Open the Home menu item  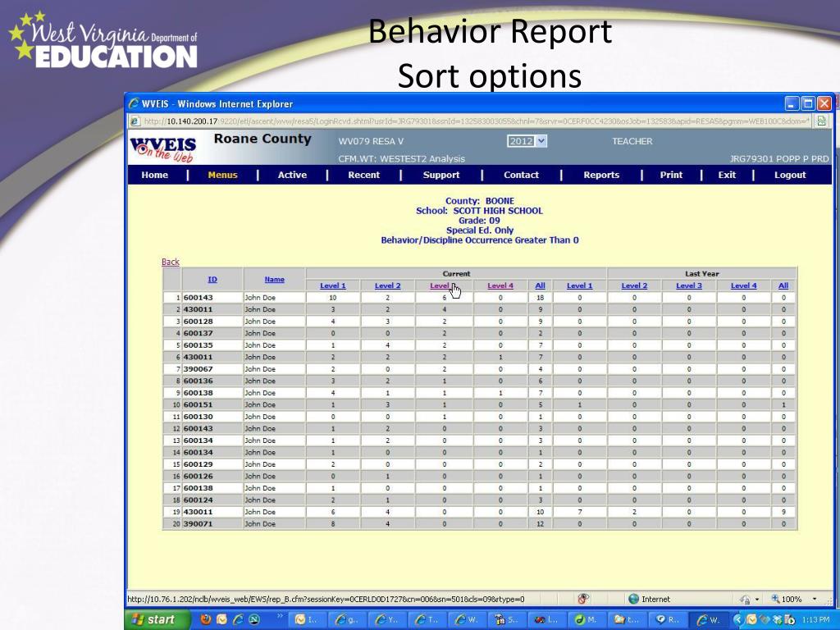(155, 176)
